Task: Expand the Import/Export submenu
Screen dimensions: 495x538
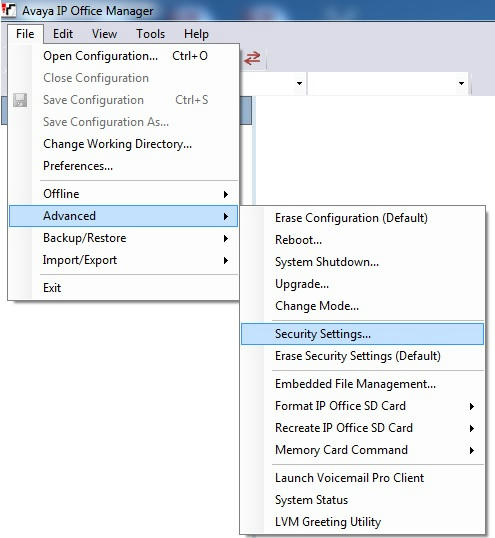Action: (123, 260)
